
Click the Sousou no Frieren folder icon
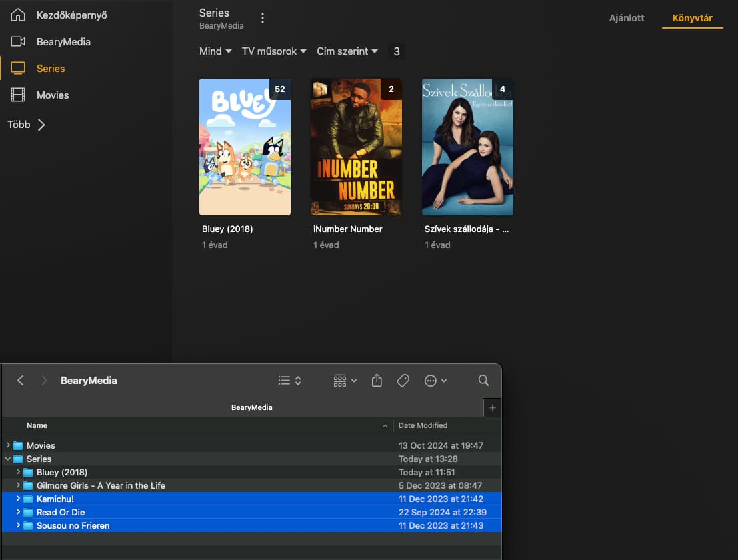28,525
